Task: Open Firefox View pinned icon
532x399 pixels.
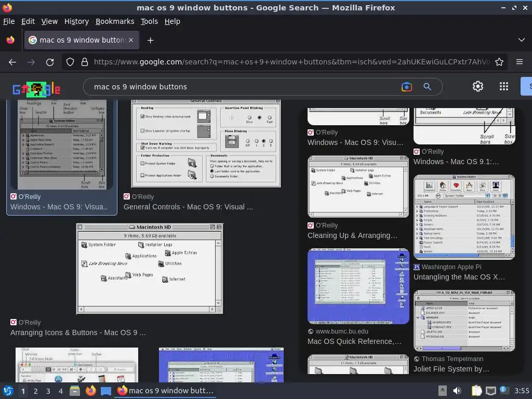Action: pyautogui.click(x=10, y=40)
